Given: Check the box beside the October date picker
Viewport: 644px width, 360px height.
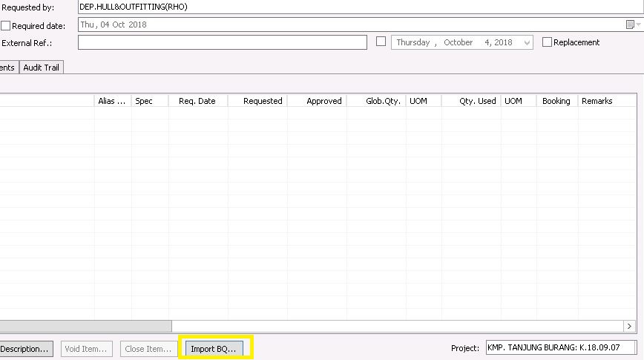Looking at the screenshot, I should 381,42.
